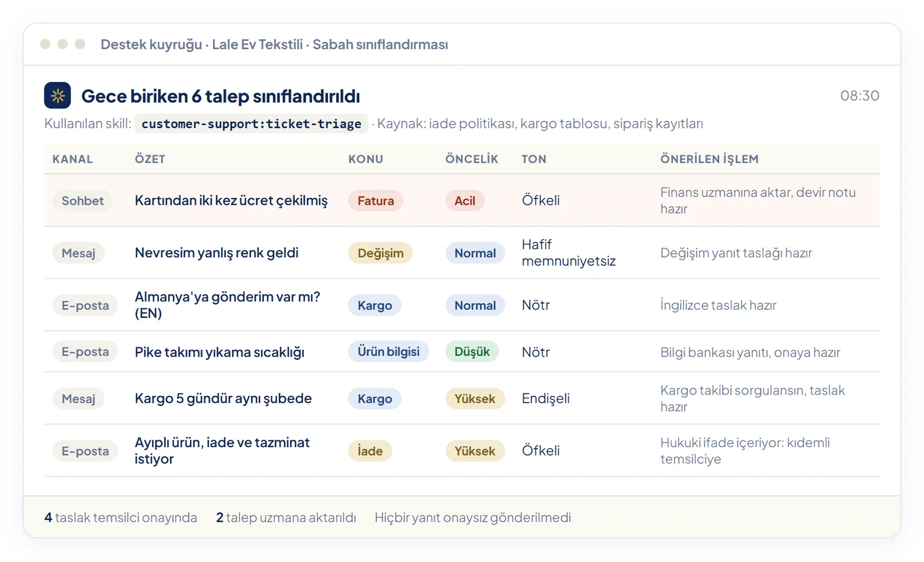
Task: Click '2 talep uzmana aktarıldı' summary
Action: click(x=286, y=518)
